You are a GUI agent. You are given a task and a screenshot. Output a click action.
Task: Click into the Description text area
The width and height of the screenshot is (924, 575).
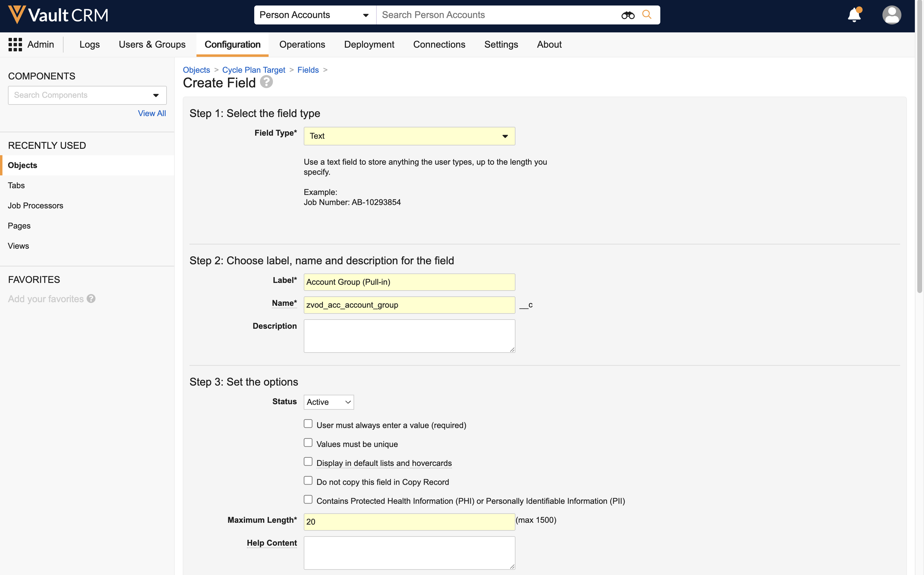pyautogui.click(x=409, y=336)
